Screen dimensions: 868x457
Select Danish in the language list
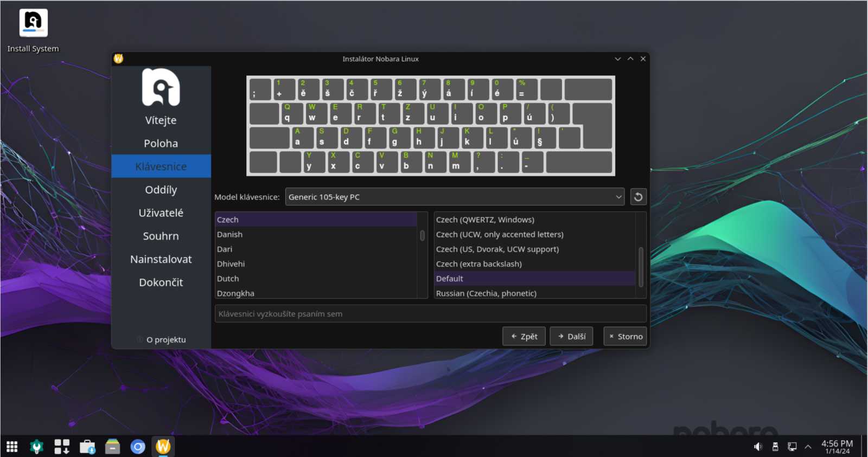tap(316, 234)
